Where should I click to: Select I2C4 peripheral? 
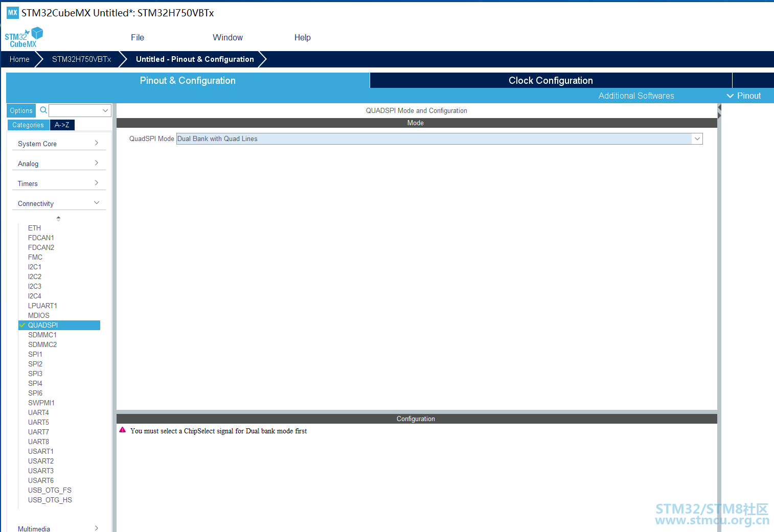click(34, 296)
